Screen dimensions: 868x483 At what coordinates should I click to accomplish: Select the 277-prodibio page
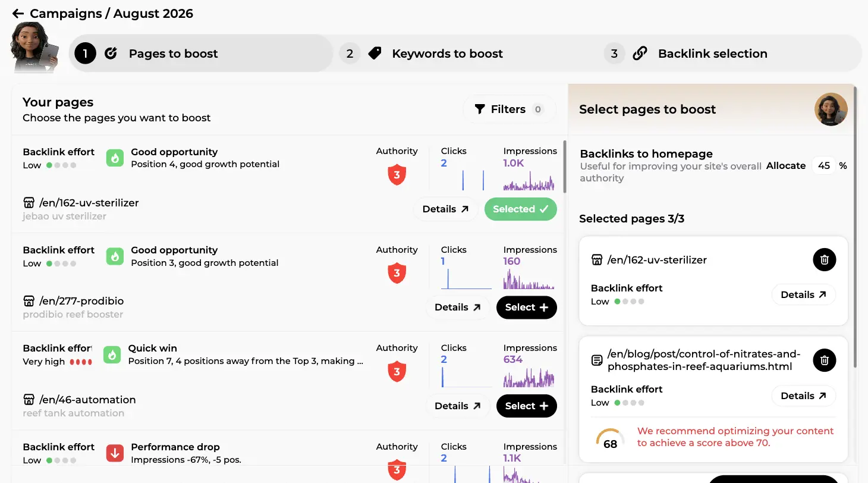coord(527,308)
